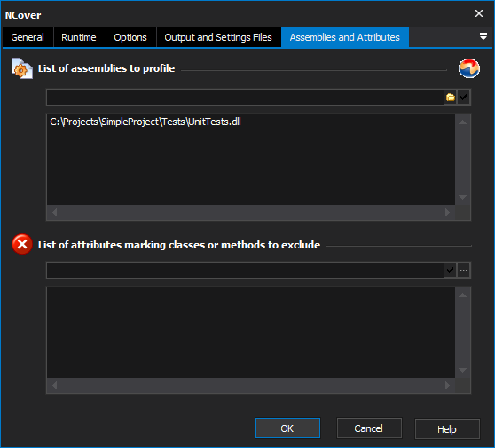495x448 pixels.
Task: Click assemblies list scroll up arrow
Action: 462,122
